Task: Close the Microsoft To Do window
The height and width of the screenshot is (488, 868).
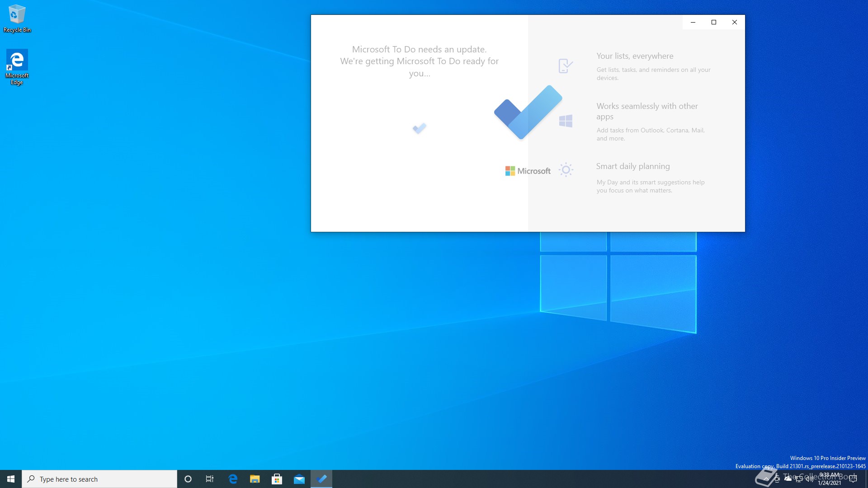Action: (735, 22)
